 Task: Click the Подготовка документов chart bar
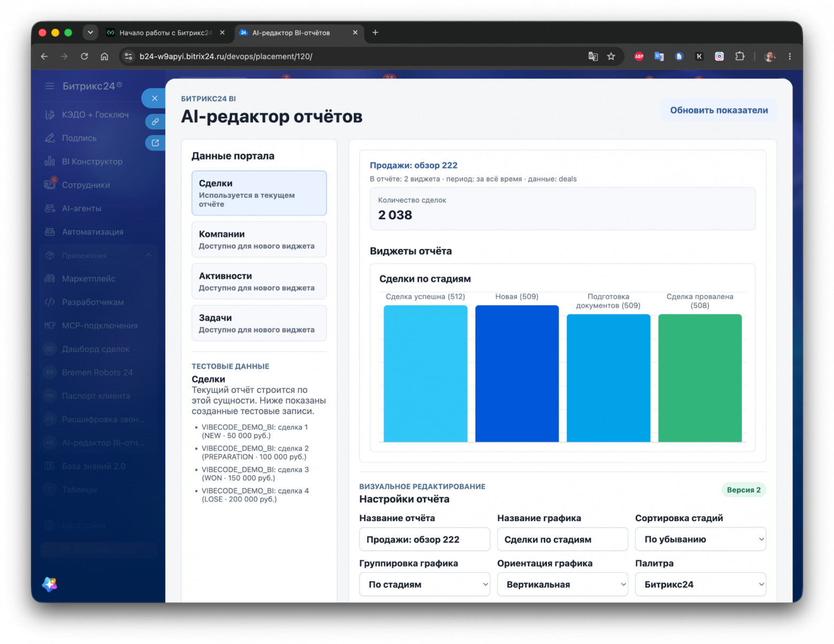pos(608,378)
